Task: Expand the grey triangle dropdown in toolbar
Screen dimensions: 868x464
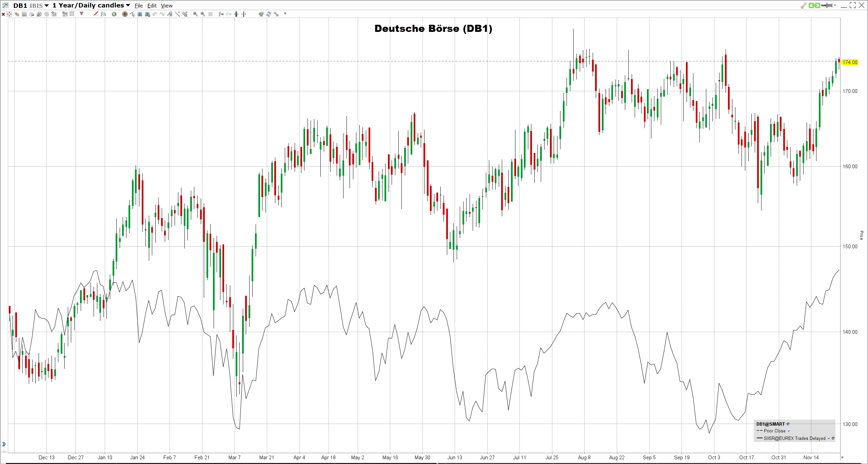Action: pos(81,14)
